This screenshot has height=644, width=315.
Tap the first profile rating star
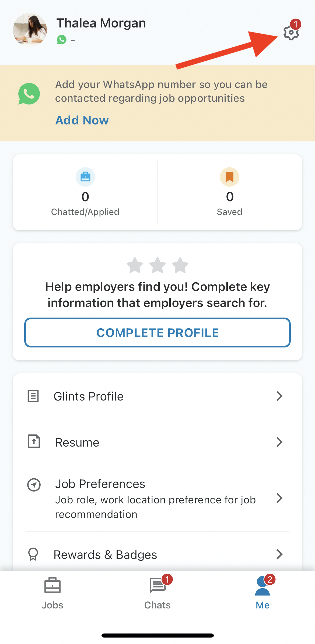(x=135, y=265)
